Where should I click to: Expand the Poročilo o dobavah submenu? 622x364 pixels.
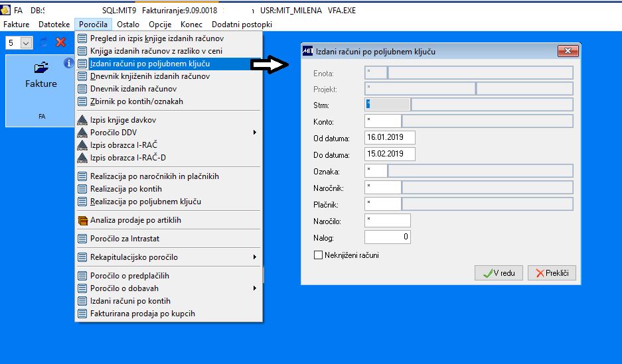coord(255,288)
